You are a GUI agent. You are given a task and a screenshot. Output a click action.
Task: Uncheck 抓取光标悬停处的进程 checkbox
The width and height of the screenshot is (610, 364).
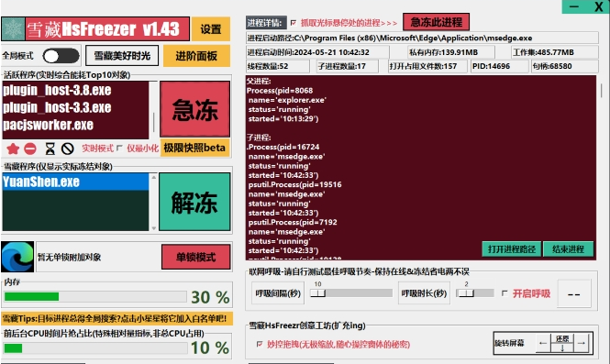pyautogui.click(x=294, y=23)
